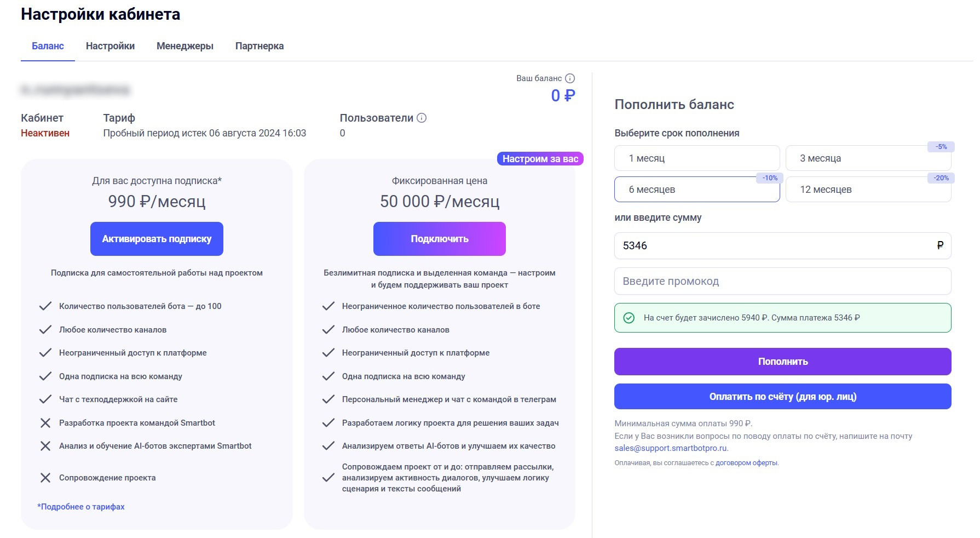980x538 pixels.
Task: Switch to the Настройки tab
Action: [110, 46]
